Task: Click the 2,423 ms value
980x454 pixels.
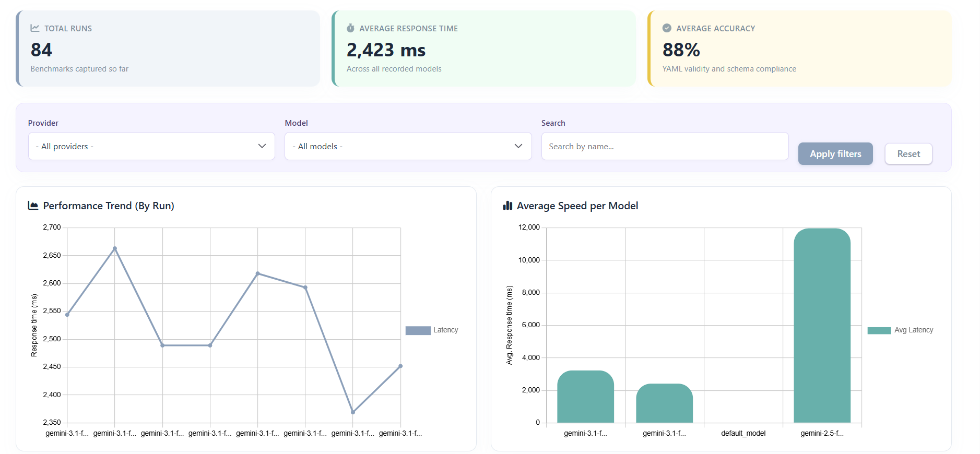Action: [x=386, y=50]
